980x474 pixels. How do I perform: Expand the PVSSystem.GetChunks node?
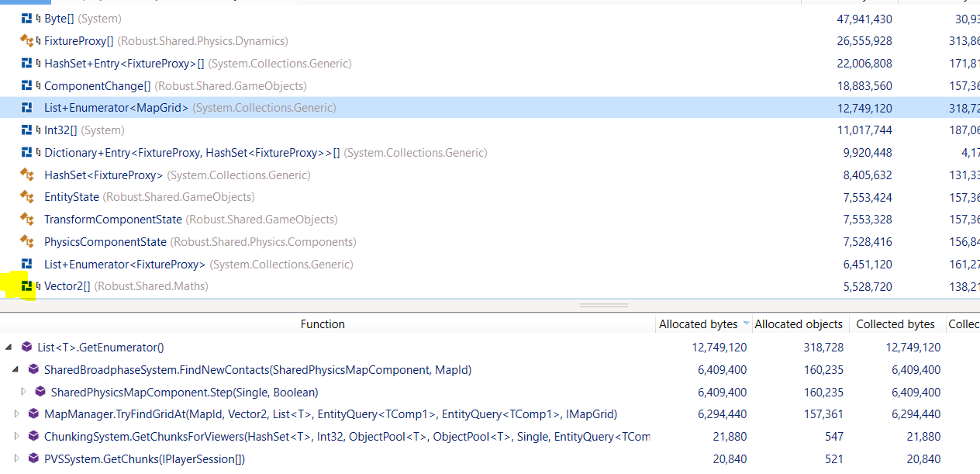16,459
